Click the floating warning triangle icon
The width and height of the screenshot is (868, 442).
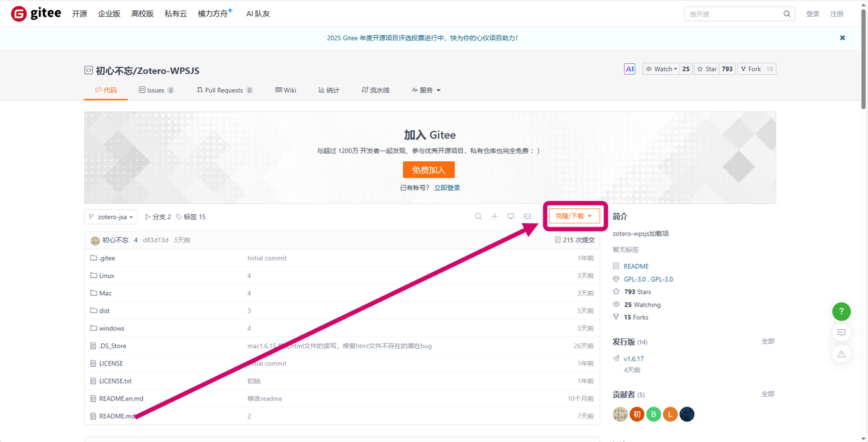point(841,354)
